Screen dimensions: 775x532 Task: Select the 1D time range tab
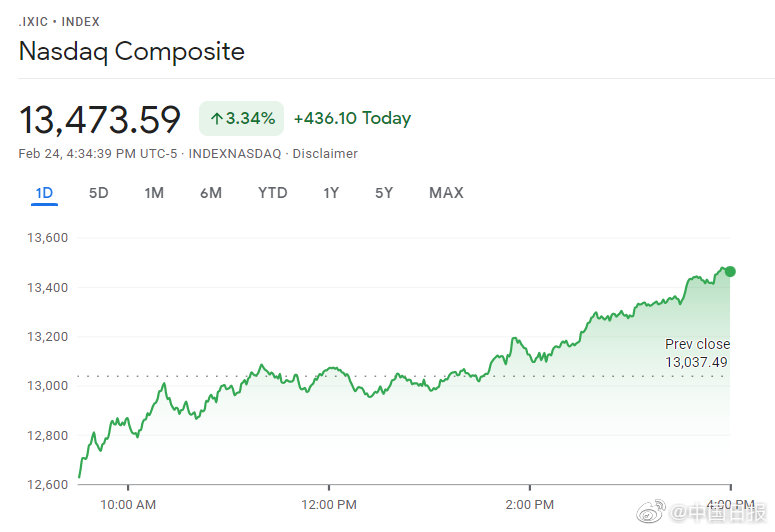coord(44,193)
